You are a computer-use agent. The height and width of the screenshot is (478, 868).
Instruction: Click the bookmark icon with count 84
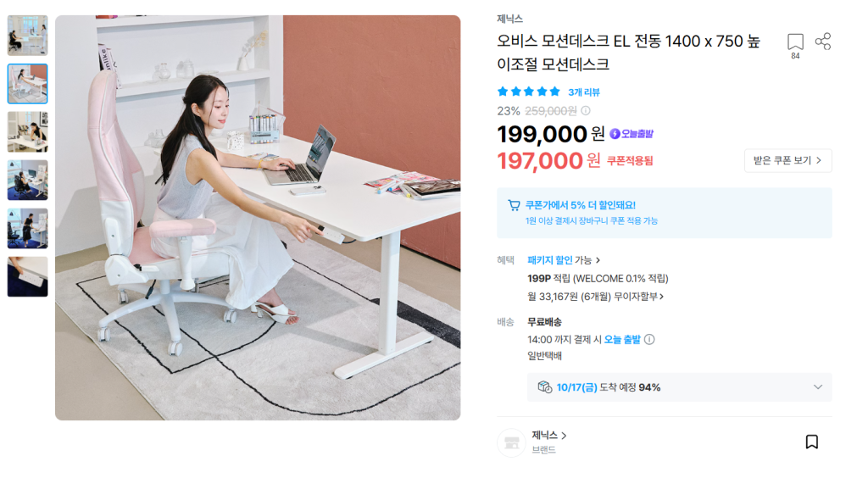point(795,42)
